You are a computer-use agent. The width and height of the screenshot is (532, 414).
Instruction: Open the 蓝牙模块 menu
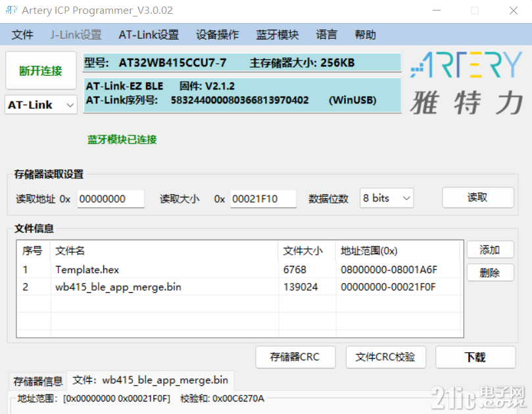point(278,35)
